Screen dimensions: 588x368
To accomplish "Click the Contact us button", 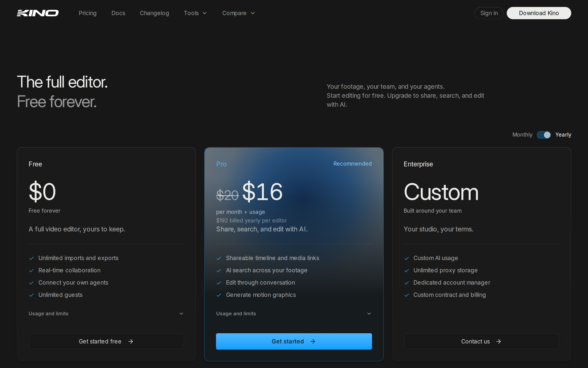I will click(x=481, y=341).
